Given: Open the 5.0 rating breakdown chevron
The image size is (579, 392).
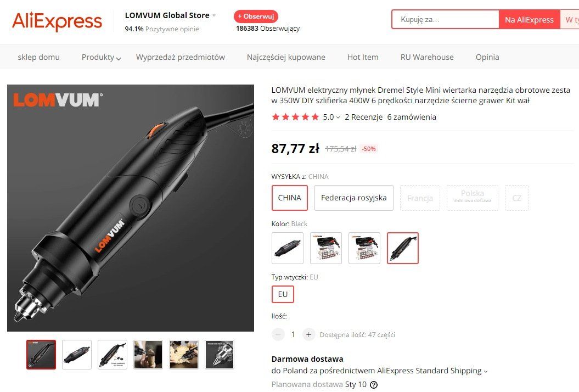Looking at the screenshot, I should [x=338, y=117].
